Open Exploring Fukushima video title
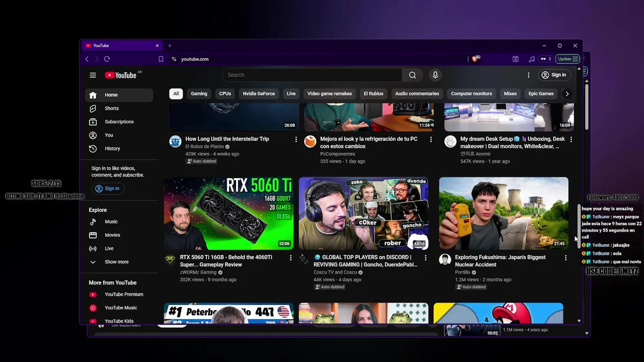This screenshot has width=644, height=362. (500, 261)
